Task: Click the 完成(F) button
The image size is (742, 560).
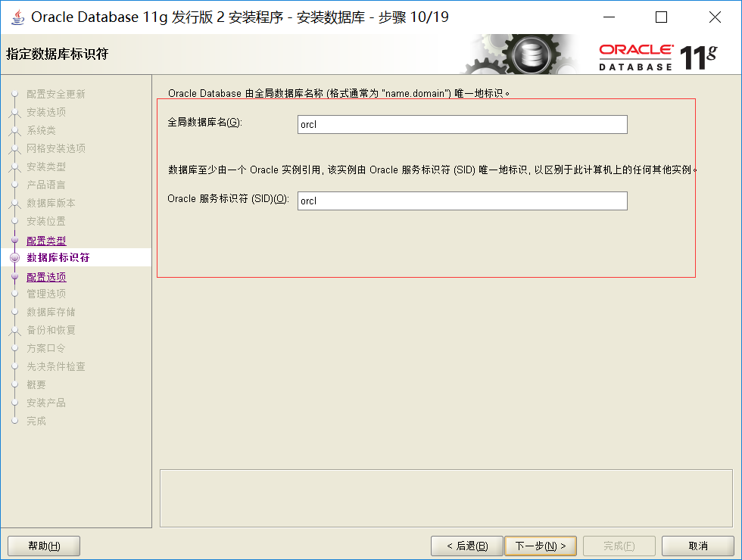Action: pos(619,546)
